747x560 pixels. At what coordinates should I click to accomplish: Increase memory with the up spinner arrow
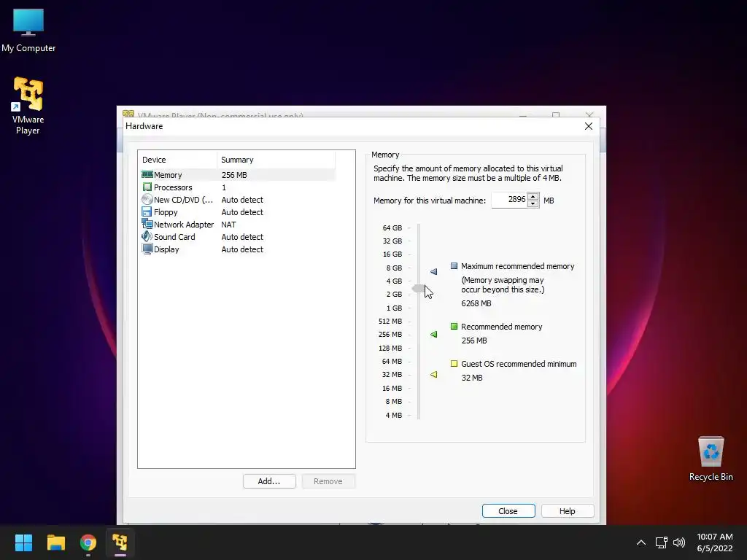click(533, 197)
